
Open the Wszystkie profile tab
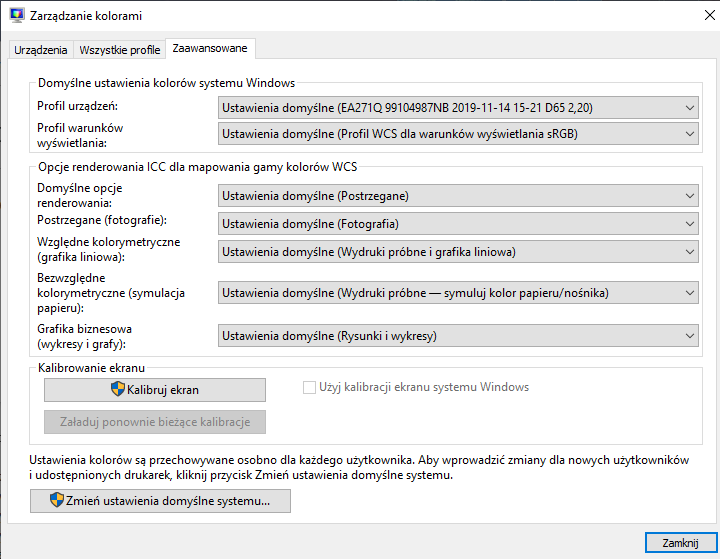coord(119,49)
